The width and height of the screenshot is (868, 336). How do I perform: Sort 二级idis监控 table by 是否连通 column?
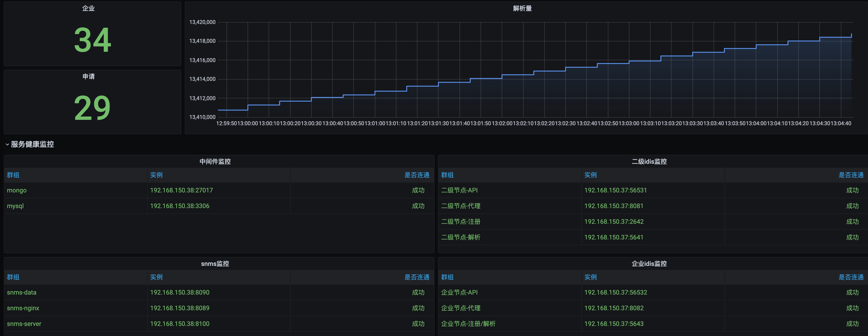coord(851,175)
